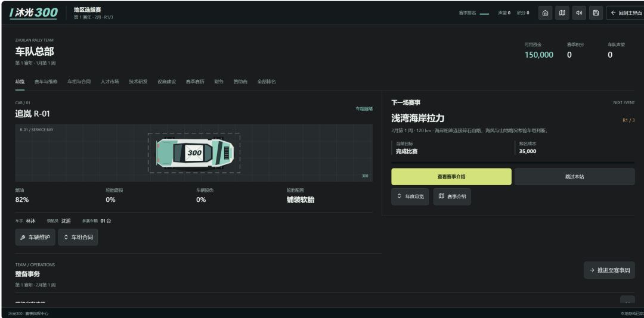
Task: Click the 车组就绪 status label
Action: pyautogui.click(x=364, y=109)
